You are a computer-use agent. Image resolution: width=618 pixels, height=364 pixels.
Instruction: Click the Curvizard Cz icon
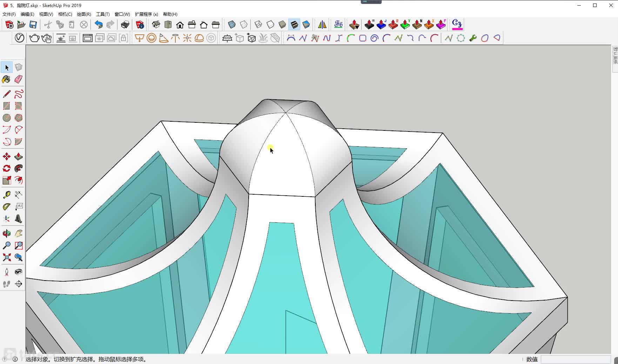(x=457, y=25)
